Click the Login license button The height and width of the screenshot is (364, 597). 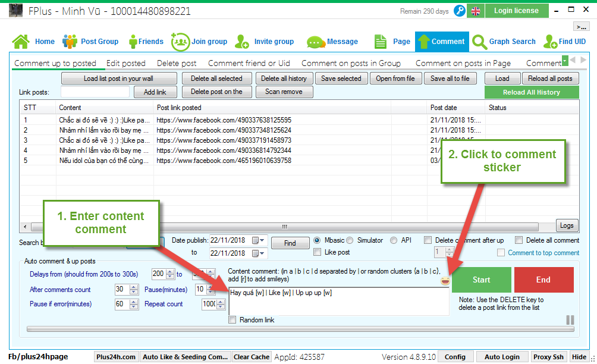point(517,11)
